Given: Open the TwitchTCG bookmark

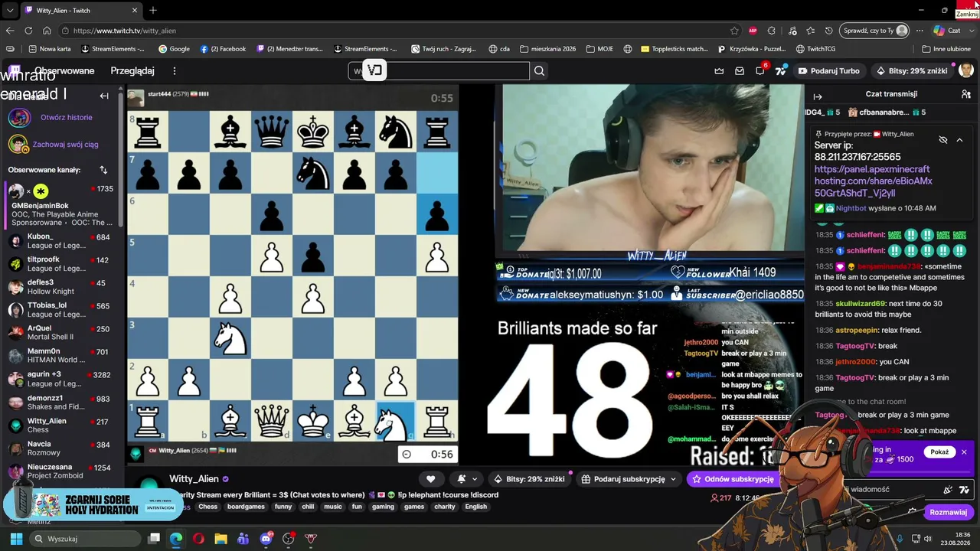Looking at the screenshot, I should coord(815,49).
